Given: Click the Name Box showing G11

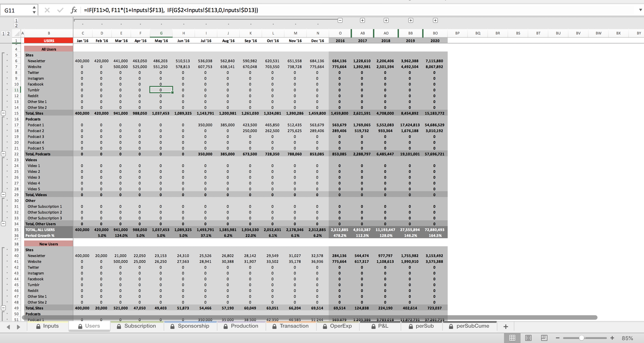Looking at the screenshot, I should pos(16,10).
